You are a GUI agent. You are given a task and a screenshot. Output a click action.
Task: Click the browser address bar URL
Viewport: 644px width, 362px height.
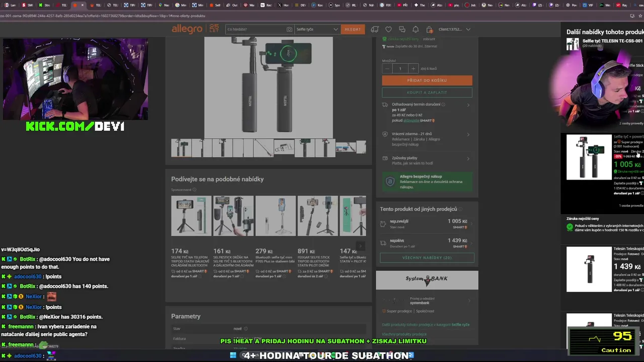coord(103,16)
